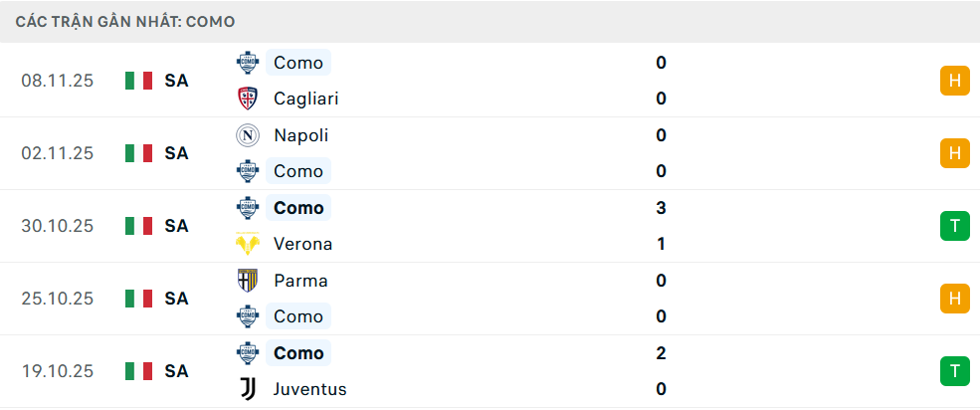
Task: Open the Cagliari team link
Action: coord(306,99)
